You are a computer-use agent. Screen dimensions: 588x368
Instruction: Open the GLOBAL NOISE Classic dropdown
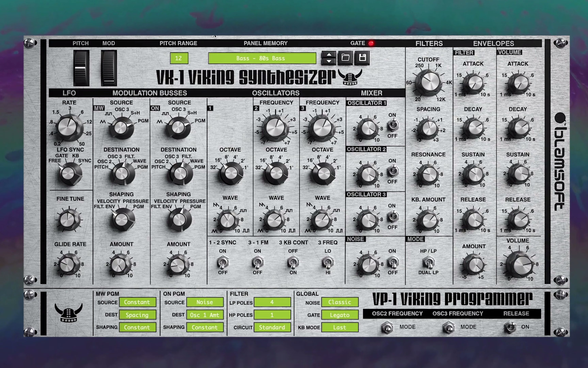coord(340,302)
